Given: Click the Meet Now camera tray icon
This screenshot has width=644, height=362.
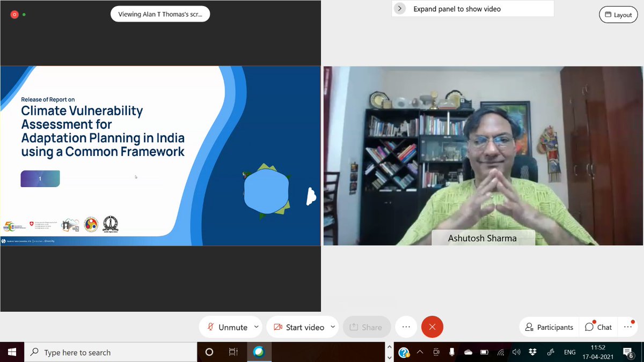Looking at the screenshot, I should 436,352.
